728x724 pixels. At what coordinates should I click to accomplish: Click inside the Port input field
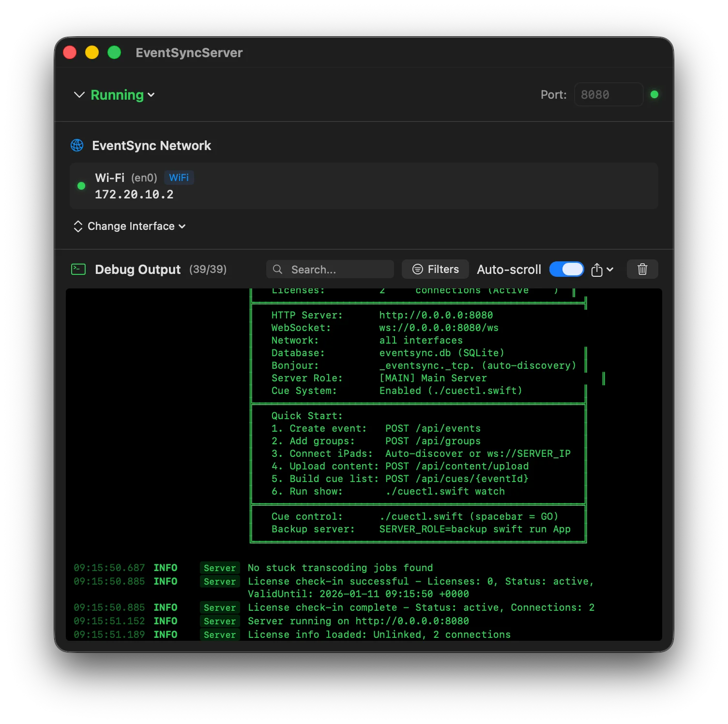(608, 94)
